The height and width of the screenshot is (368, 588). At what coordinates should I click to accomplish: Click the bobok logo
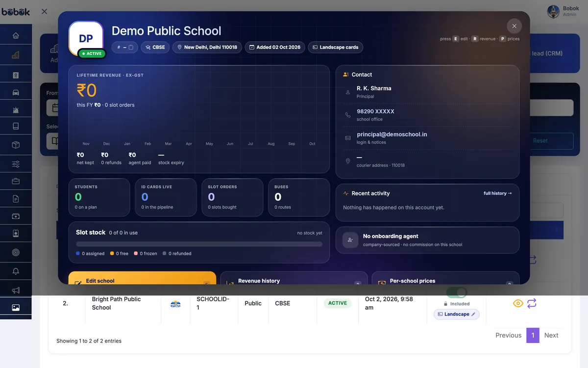pyautogui.click(x=16, y=11)
